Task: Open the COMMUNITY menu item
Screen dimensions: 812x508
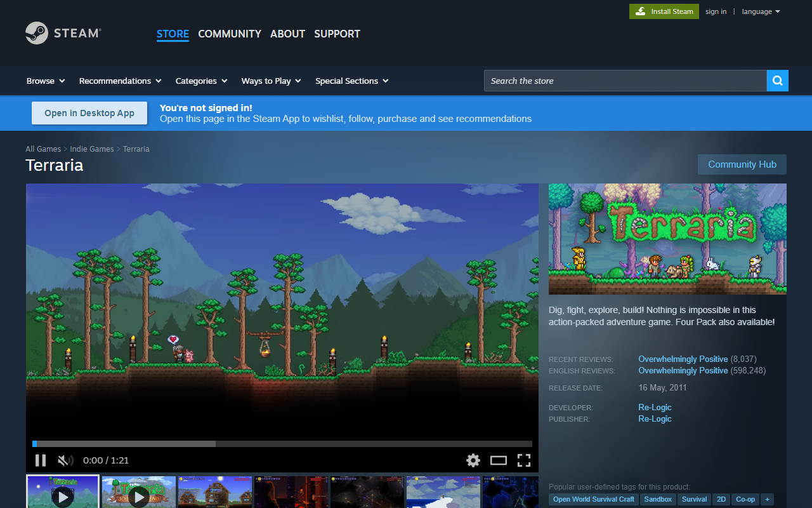Action: (230, 34)
